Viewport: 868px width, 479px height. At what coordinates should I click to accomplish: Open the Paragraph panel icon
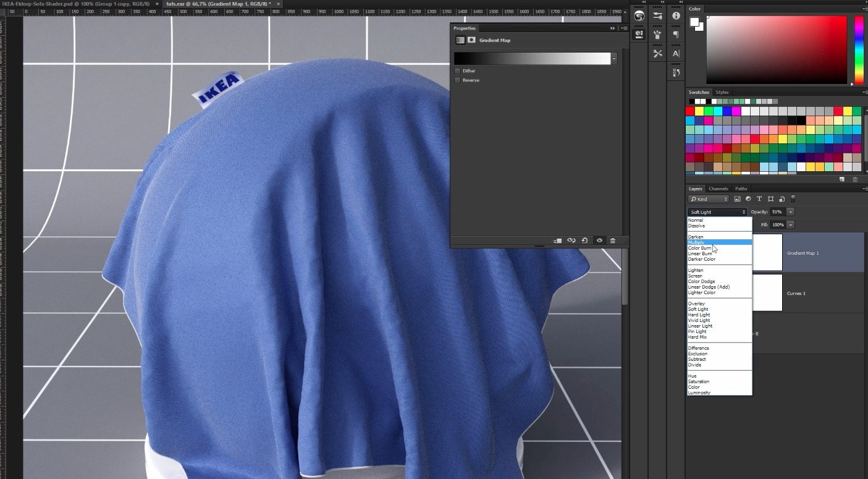point(676,35)
